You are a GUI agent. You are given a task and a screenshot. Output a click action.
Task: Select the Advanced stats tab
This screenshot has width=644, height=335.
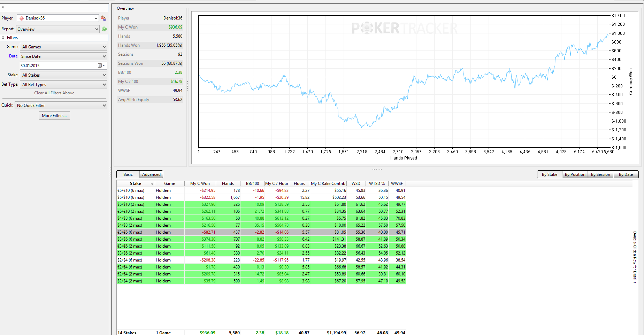pyautogui.click(x=151, y=174)
